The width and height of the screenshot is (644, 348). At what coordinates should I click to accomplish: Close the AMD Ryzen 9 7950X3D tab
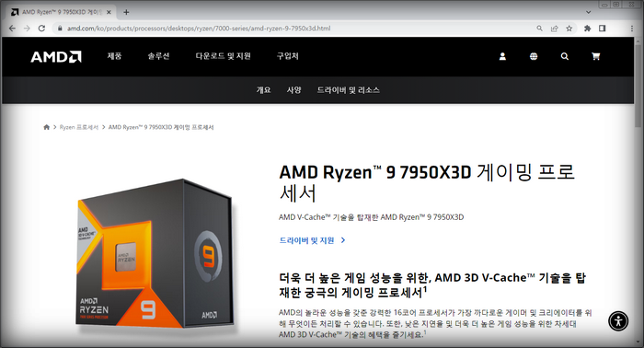(109, 12)
